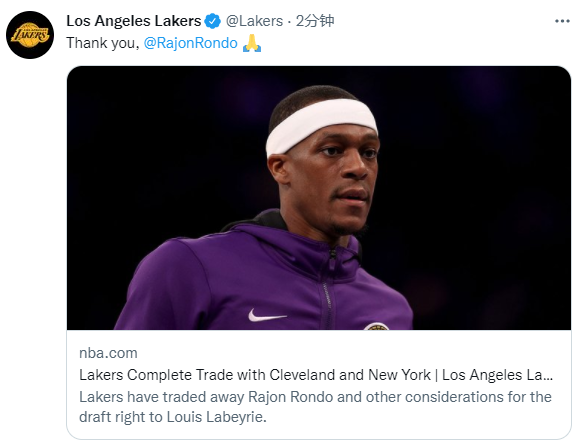Open the Lakers profile avatar logo

click(x=30, y=35)
